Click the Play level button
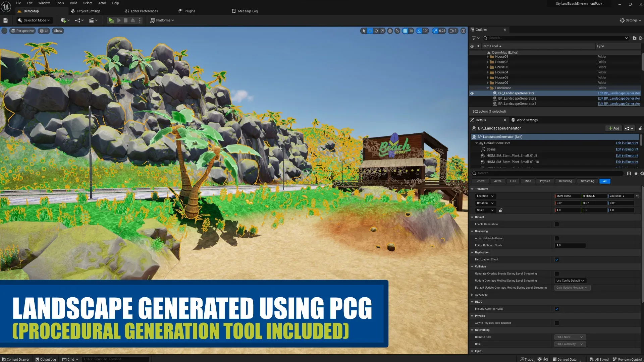Screen dimensions: 644x362 (111, 20)
